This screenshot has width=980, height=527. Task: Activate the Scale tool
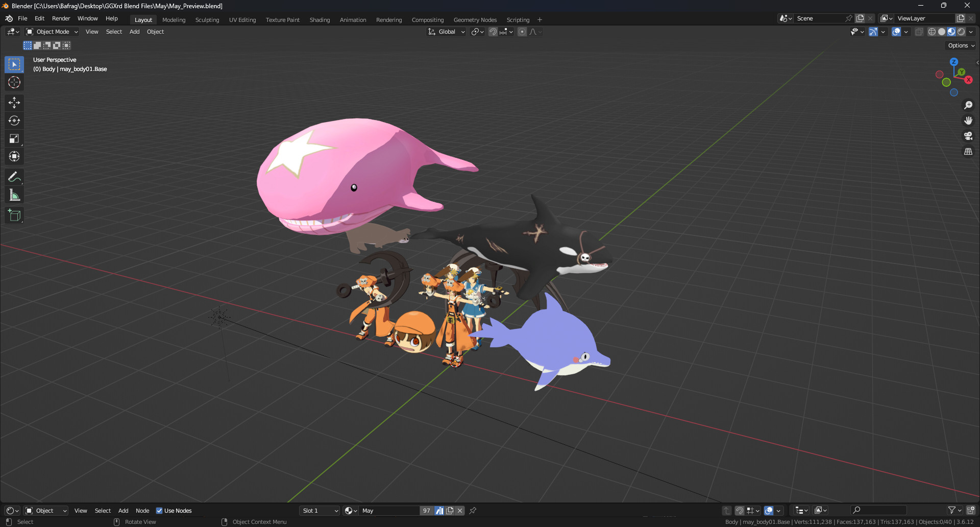(x=14, y=138)
